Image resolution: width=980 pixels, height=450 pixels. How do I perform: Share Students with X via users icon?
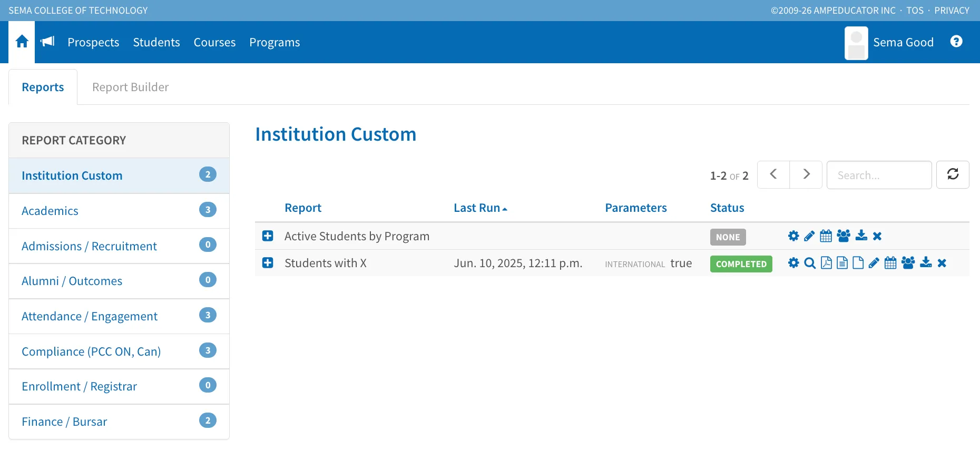tap(908, 262)
